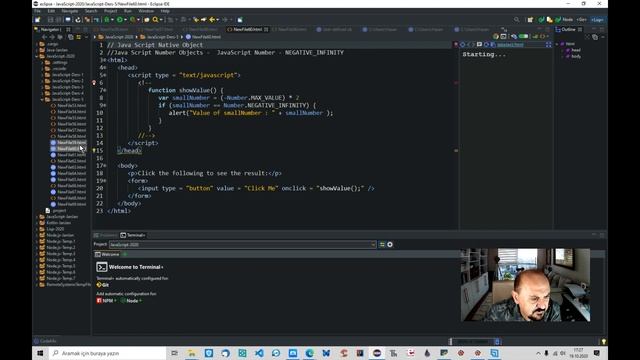640x360 pixels.
Task: Select the body node in the Outline
Action: point(573,56)
